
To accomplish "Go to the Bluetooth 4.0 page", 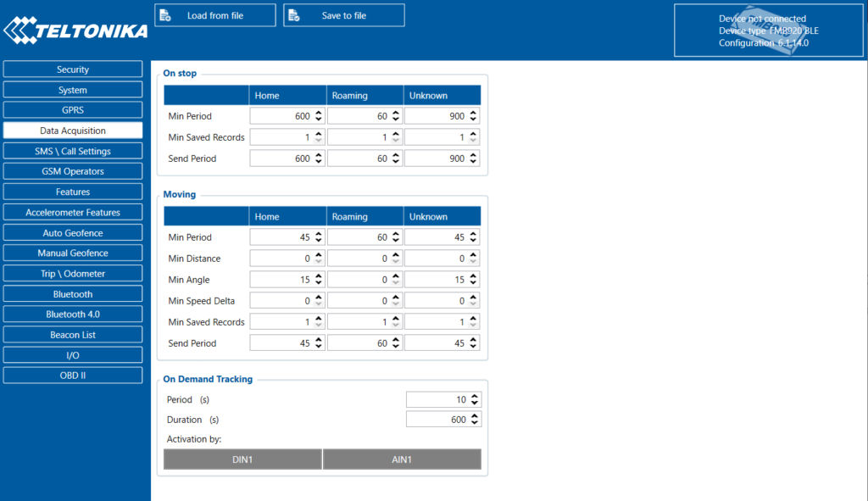I will (73, 315).
